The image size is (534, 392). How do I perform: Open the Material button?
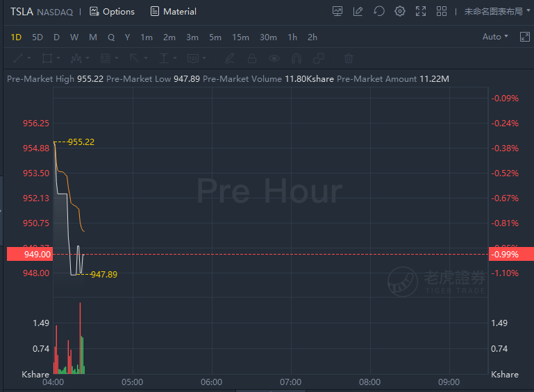(174, 11)
